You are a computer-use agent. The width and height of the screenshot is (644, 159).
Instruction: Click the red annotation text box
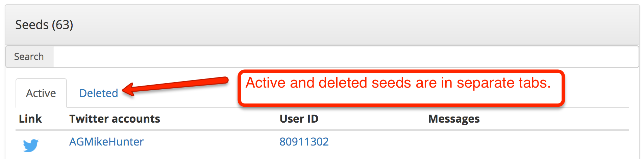[401, 88]
